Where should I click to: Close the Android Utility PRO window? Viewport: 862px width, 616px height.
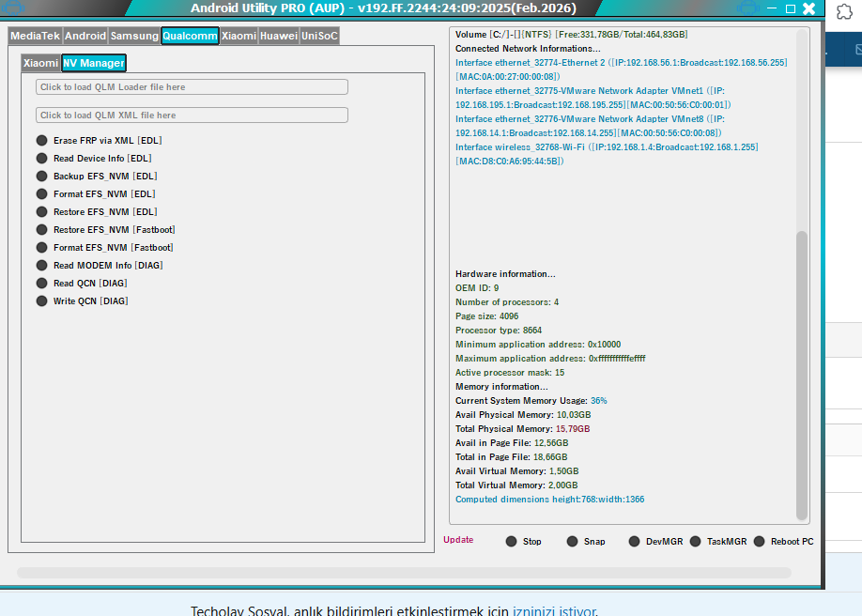[x=809, y=8]
